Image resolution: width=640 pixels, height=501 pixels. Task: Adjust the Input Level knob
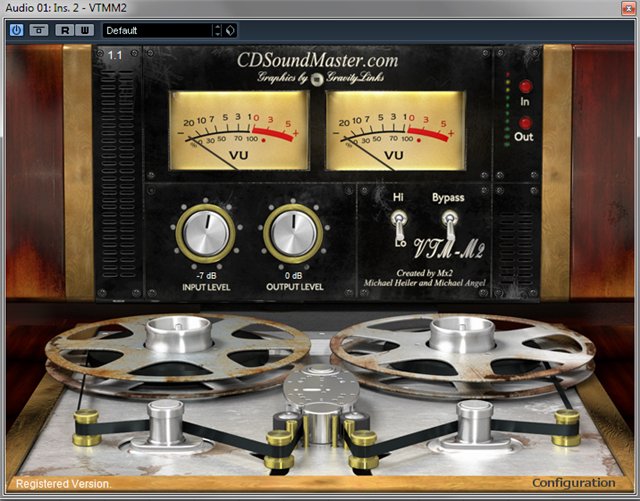point(205,234)
